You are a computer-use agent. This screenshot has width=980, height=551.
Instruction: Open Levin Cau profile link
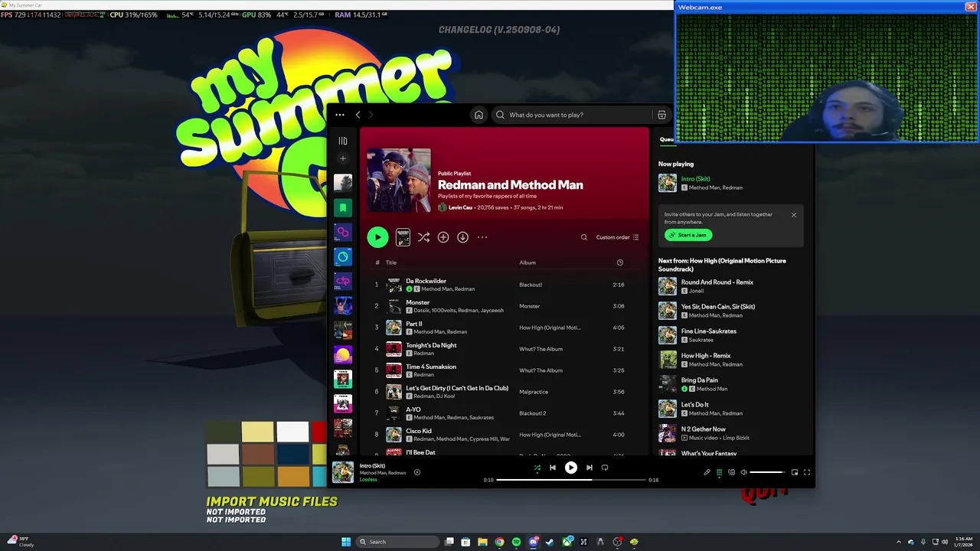[460, 207]
